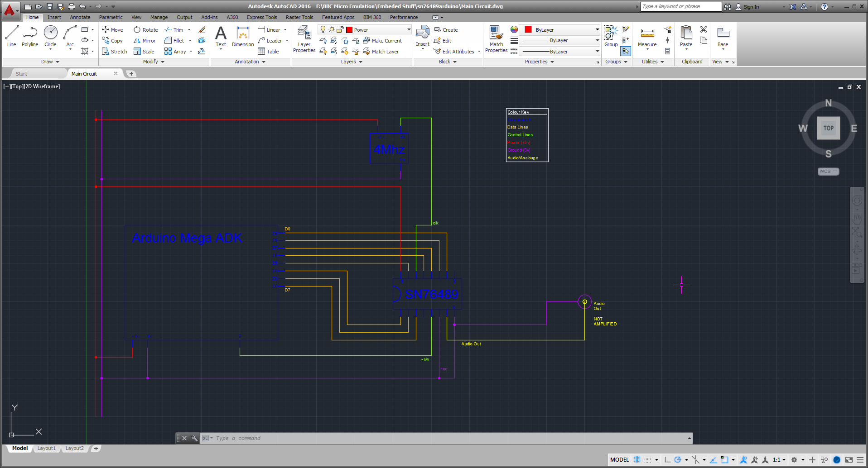Expand the Draw panel
This screenshot has height=468, width=868.
click(50, 62)
